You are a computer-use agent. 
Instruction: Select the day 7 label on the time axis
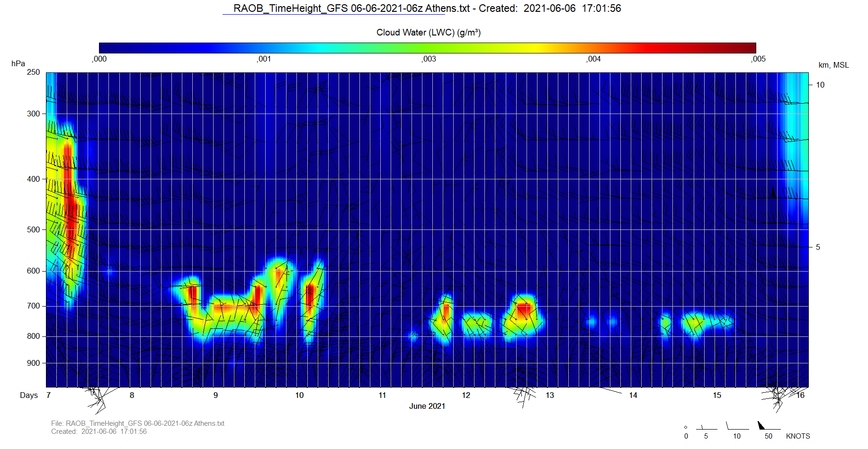pyautogui.click(x=48, y=396)
